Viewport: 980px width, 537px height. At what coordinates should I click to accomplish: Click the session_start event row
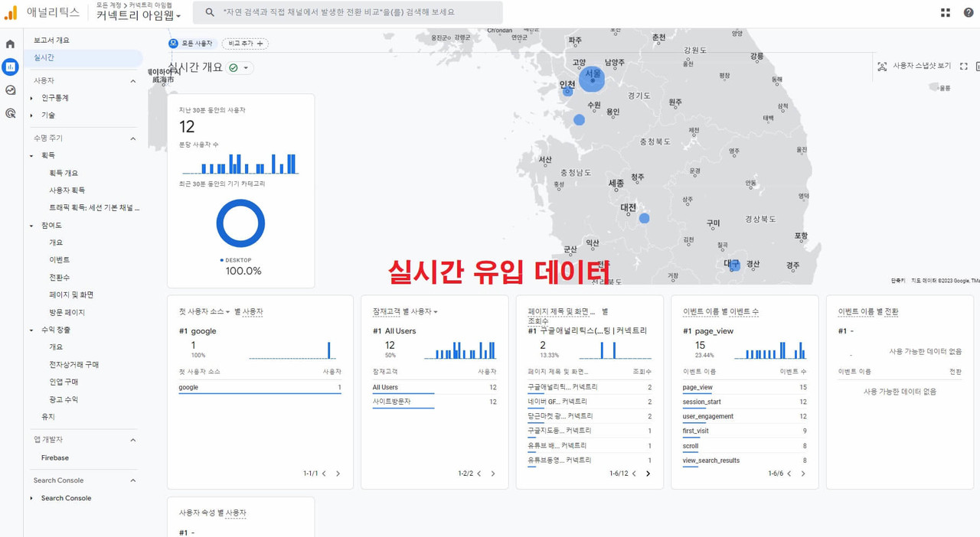pyautogui.click(x=744, y=402)
